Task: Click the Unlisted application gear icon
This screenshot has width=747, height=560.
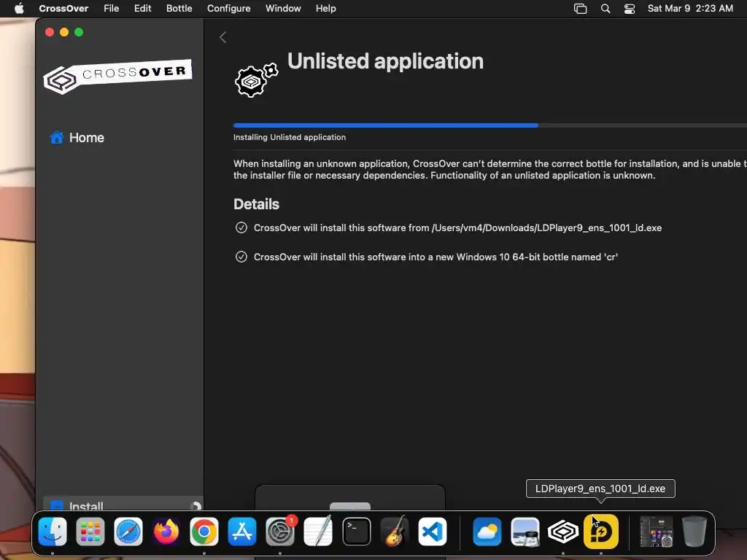Action: point(256,80)
